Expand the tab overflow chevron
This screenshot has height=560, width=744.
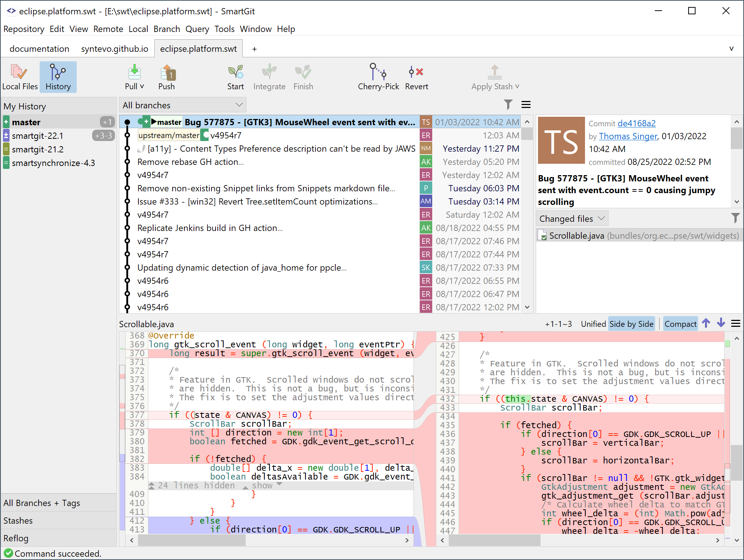point(731,49)
